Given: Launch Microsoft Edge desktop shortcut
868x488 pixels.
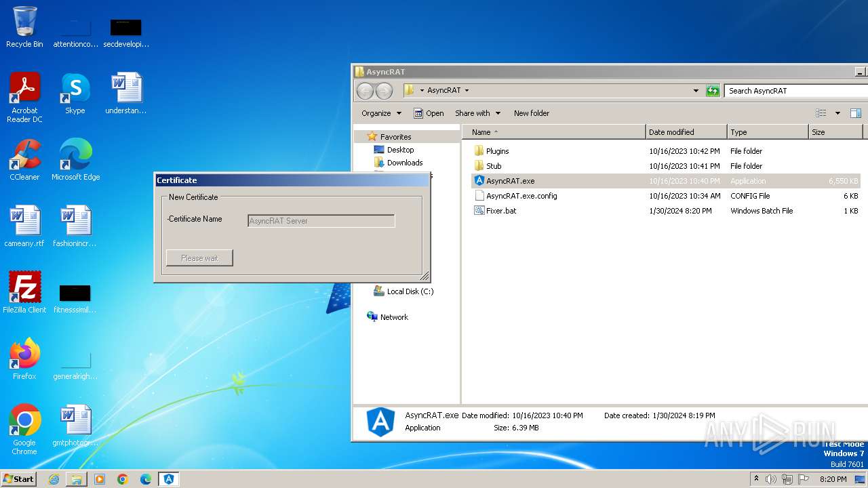Looking at the screenshot, I should 75,160.
